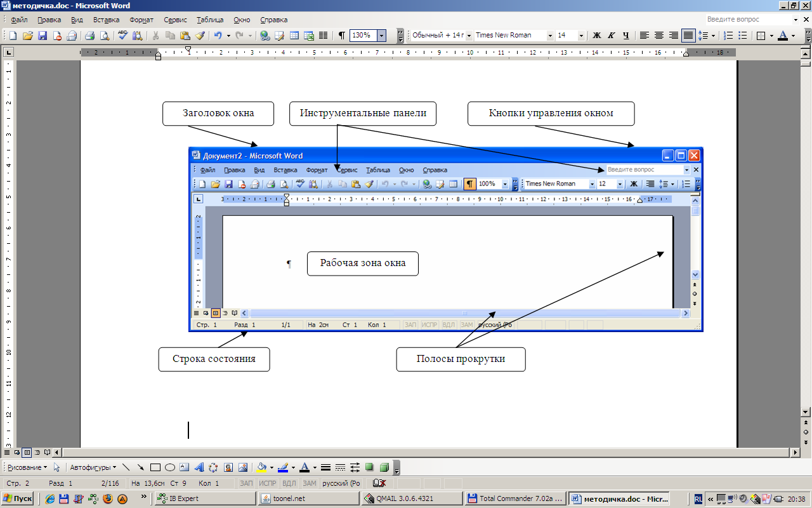
Task: Run the ABC spelling check
Action: pyautogui.click(x=122, y=36)
